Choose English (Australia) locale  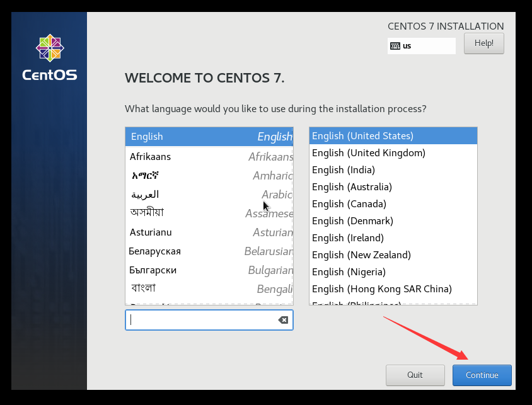coord(393,186)
